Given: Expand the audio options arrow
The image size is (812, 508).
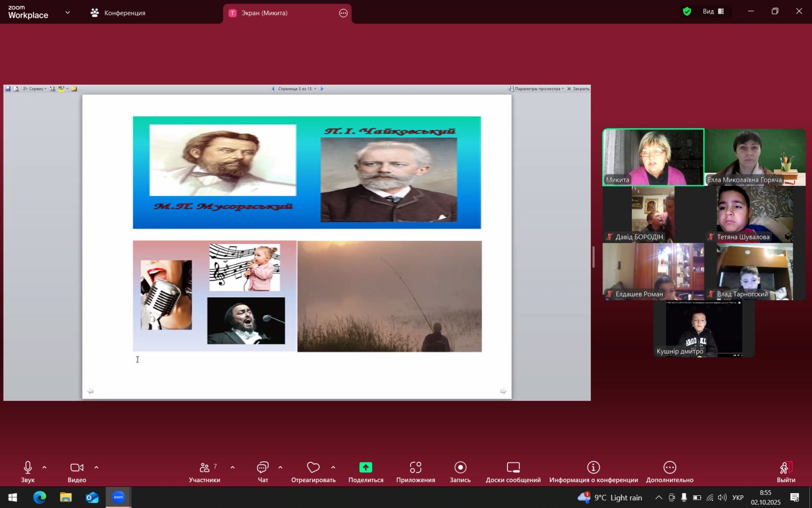Looking at the screenshot, I should pos(45,467).
